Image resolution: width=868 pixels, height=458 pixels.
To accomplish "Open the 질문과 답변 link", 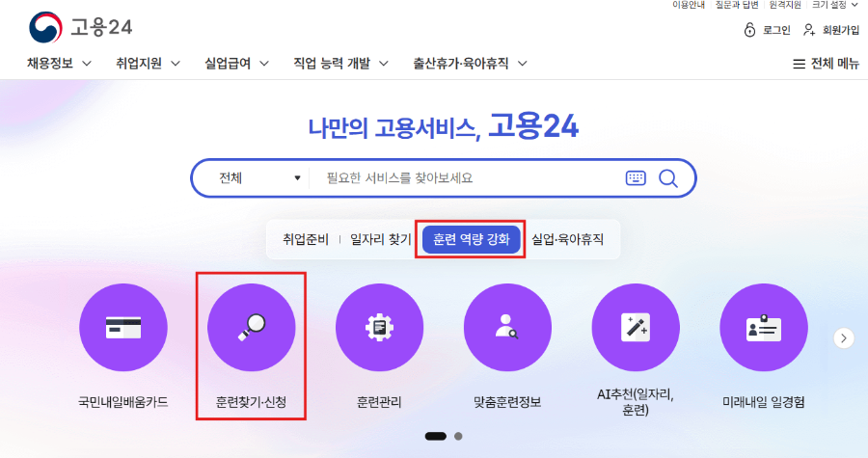I will pos(737,5).
